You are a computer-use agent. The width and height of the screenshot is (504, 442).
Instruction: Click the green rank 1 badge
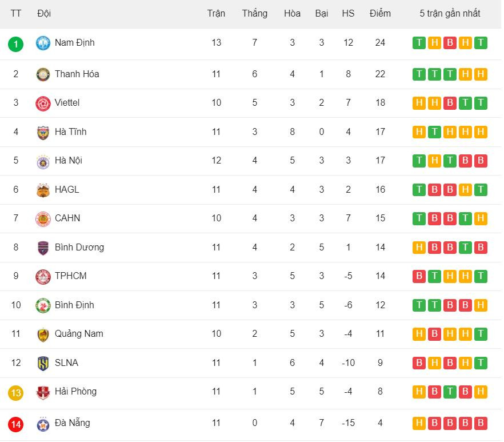[16, 43]
